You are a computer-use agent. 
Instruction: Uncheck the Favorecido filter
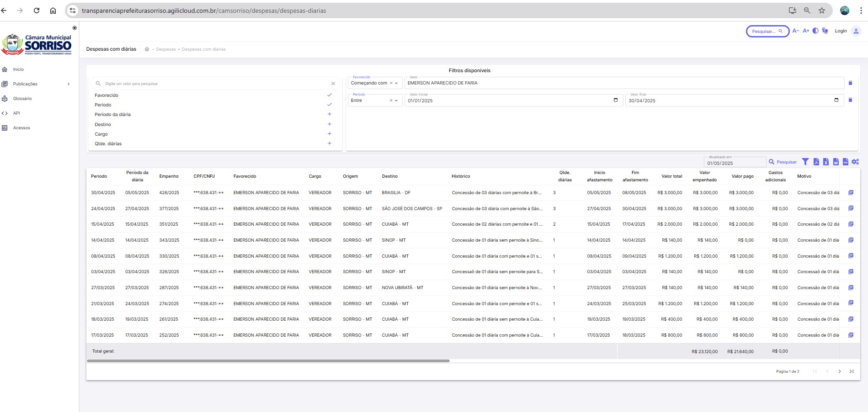point(329,95)
